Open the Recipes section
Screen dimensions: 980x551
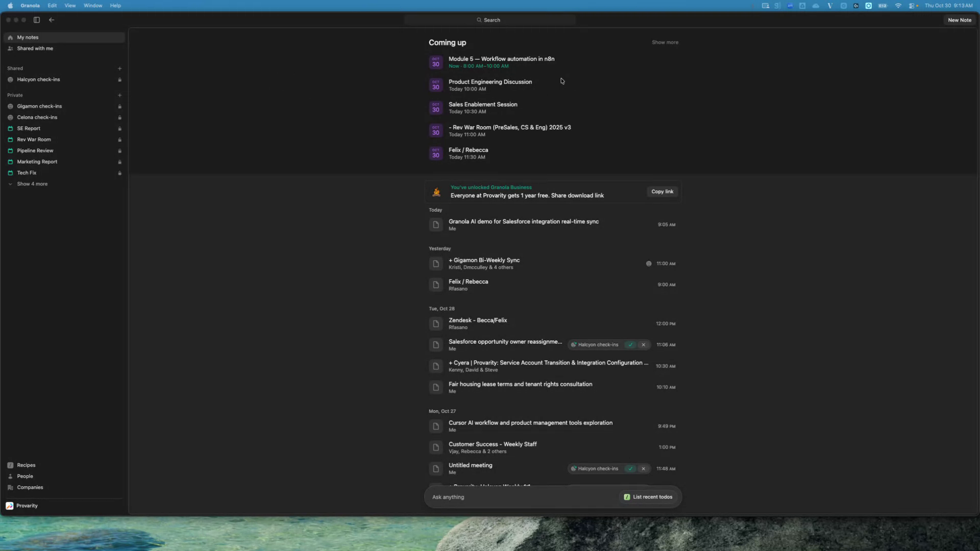point(25,465)
